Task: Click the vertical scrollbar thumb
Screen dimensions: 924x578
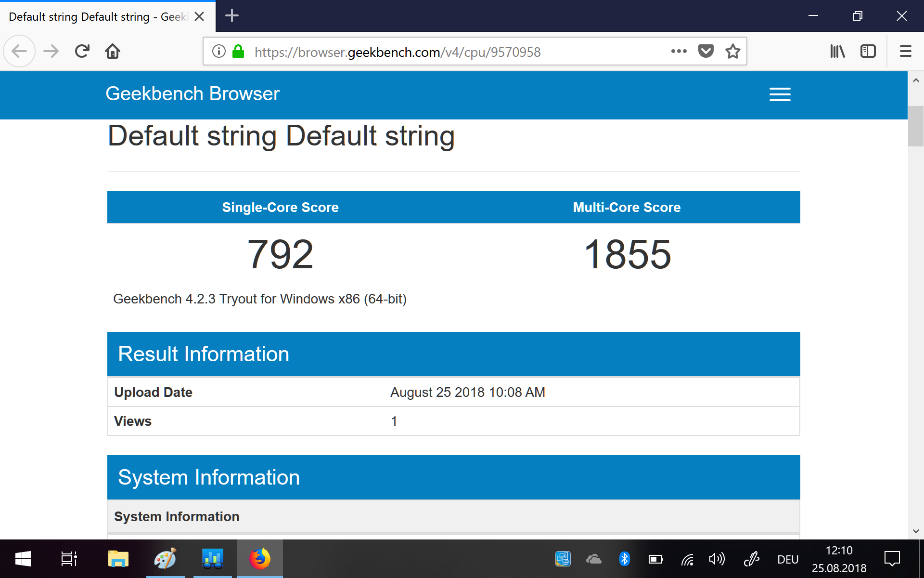Action: click(x=916, y=126)
